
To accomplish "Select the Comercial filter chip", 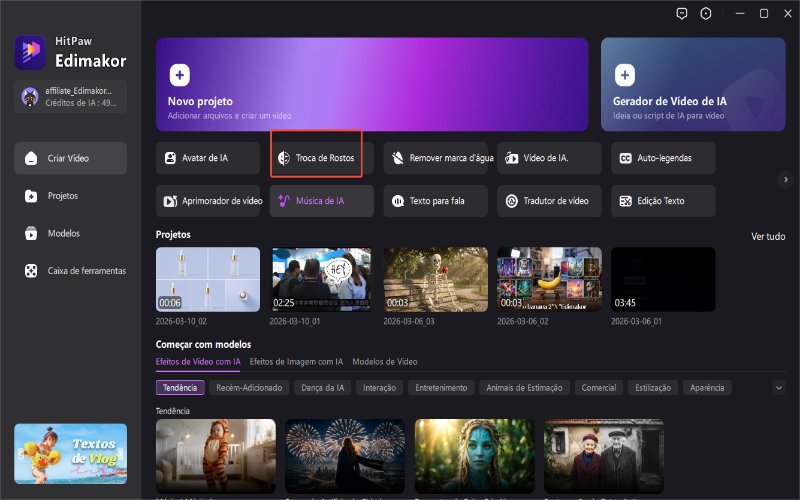I will [x=599, y=388].
